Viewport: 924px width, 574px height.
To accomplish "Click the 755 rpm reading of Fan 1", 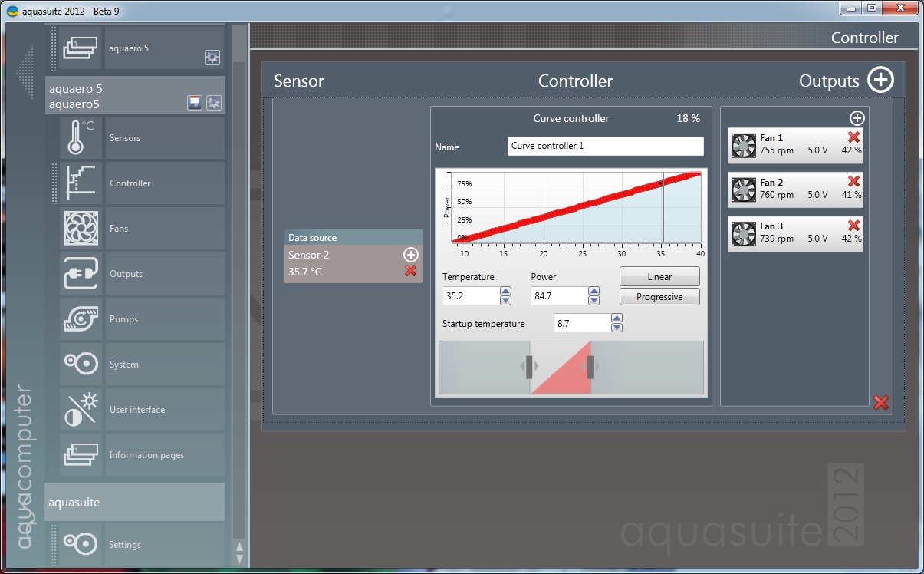I will [x=777, y=150].
